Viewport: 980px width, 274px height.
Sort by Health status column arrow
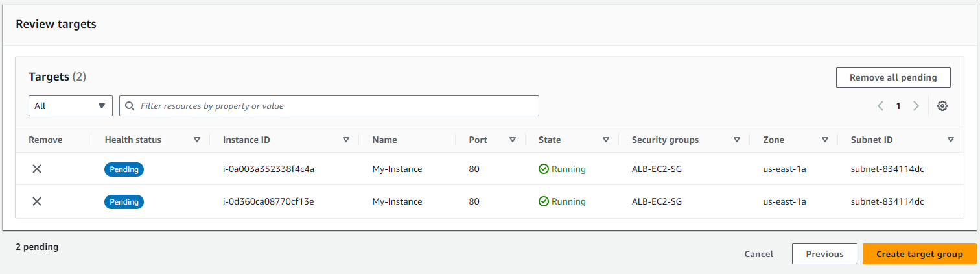pos(197,140)
